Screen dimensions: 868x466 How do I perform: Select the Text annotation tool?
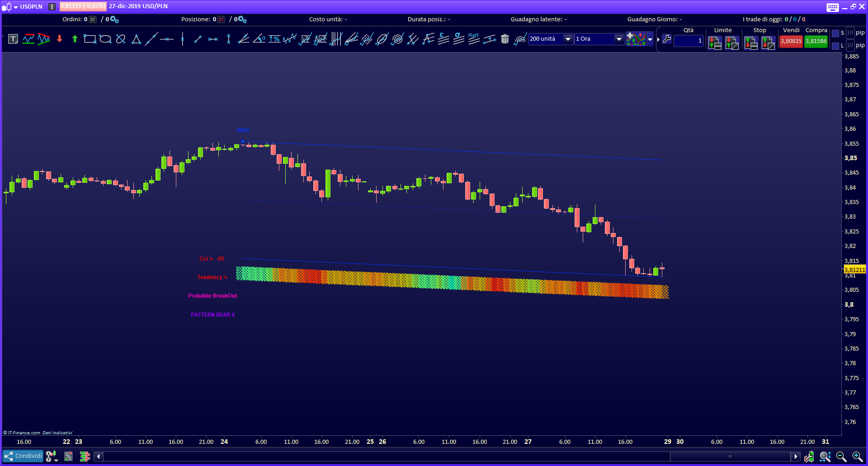(x=13, y=39)
